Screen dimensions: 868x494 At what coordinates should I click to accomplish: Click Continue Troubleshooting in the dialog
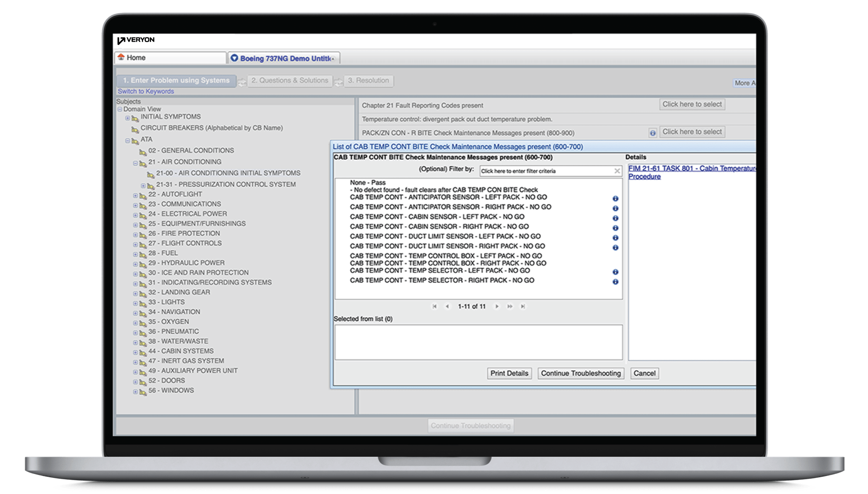[x=581, y=373]
